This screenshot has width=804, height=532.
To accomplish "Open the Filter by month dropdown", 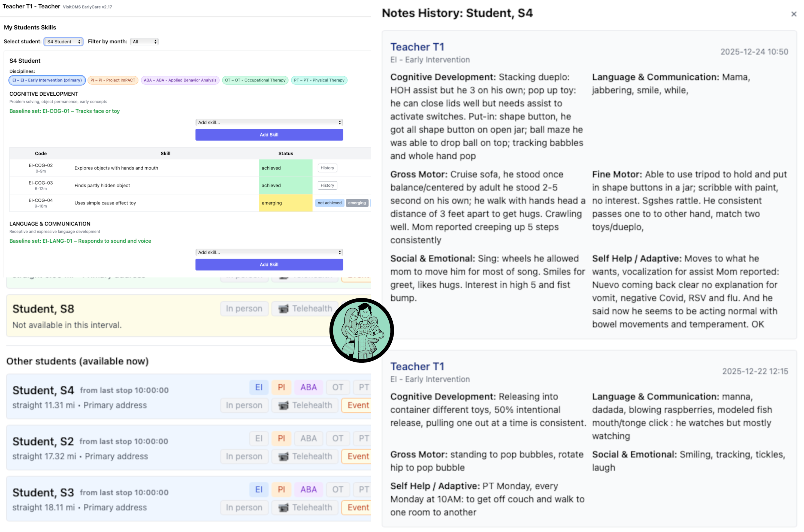I will click(x=144, y=41).
